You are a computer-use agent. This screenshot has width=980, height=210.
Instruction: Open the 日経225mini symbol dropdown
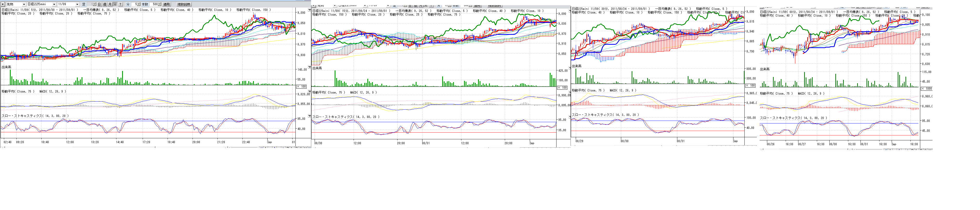tap(54, 4)
